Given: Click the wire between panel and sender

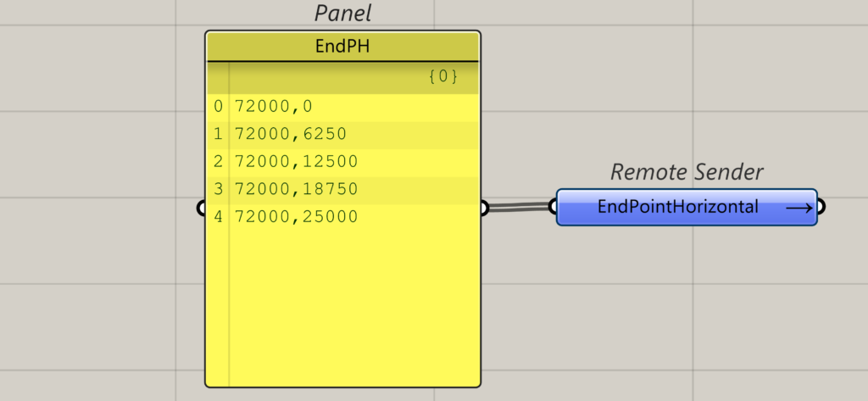Looking at the screenshot, I should click(519, 207).
